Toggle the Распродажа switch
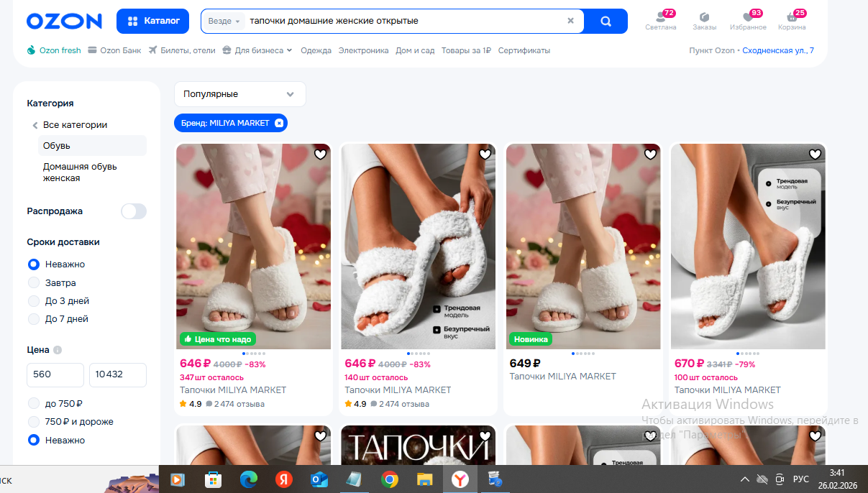Image resolution: width=868 pixels, height=493 pixels. (134, 211)
